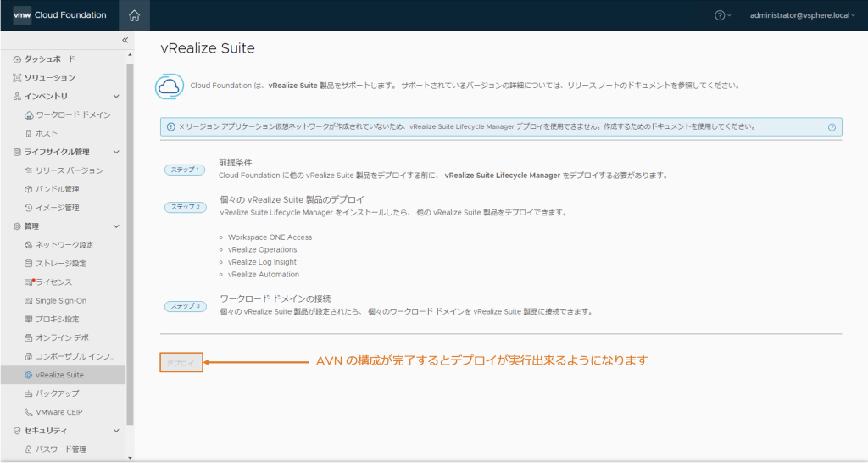Open the help question mark menu
This screenshot has width=868, height=463.
tap(722, 15)
